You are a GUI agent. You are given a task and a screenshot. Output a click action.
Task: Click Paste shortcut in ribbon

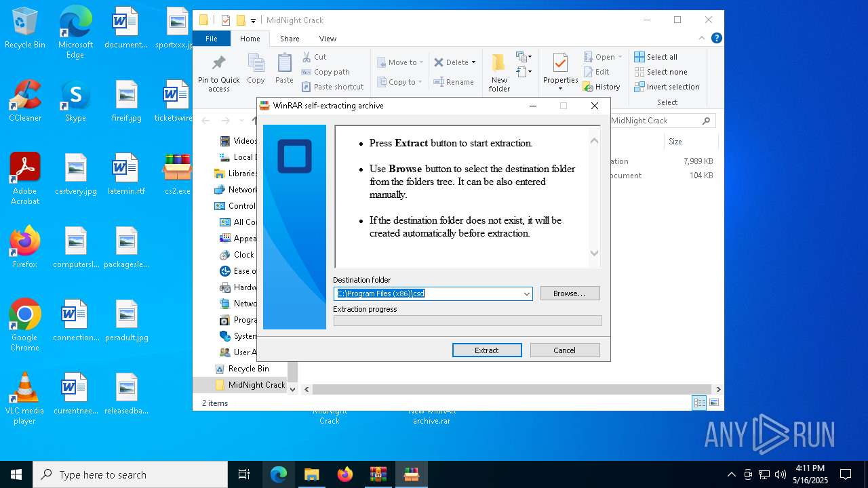333,87
